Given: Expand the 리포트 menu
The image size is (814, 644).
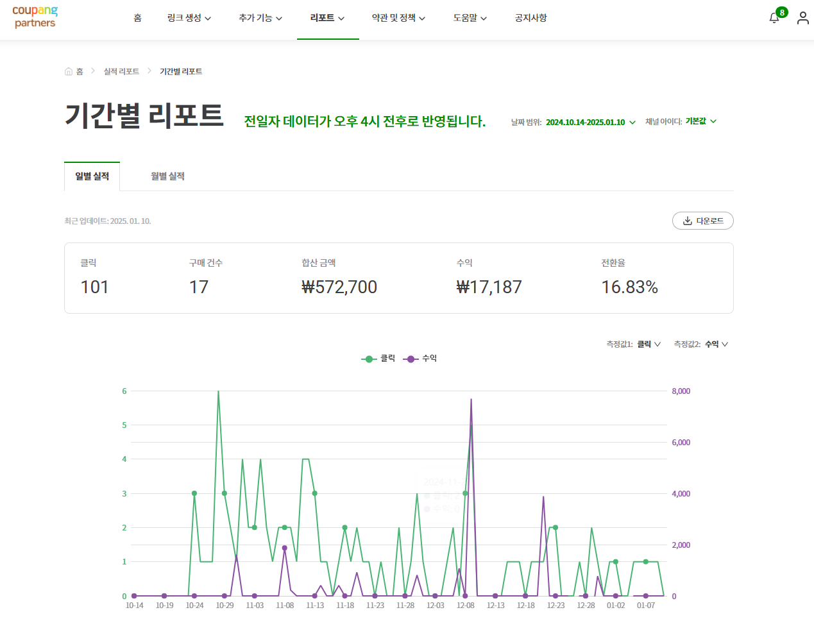Looking at the screenshot, I should tap(327, 18).
